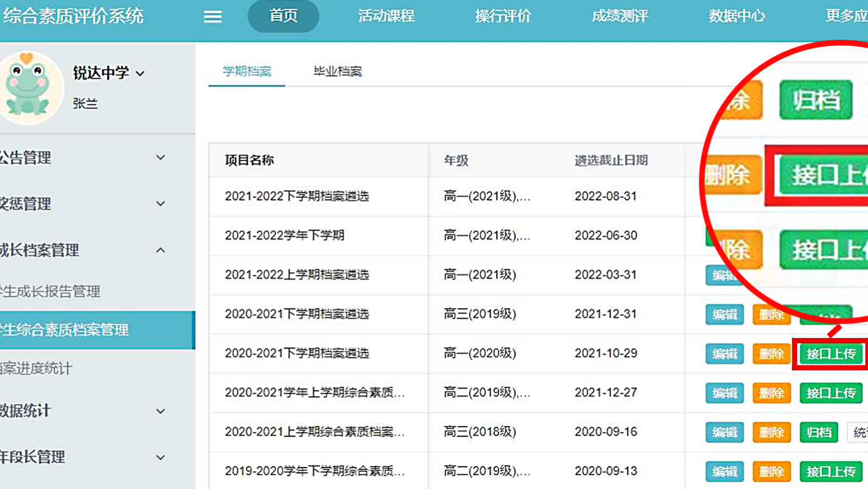Click grade cell 高三(2019级)

pyautogui.click(x=480, y=314)
